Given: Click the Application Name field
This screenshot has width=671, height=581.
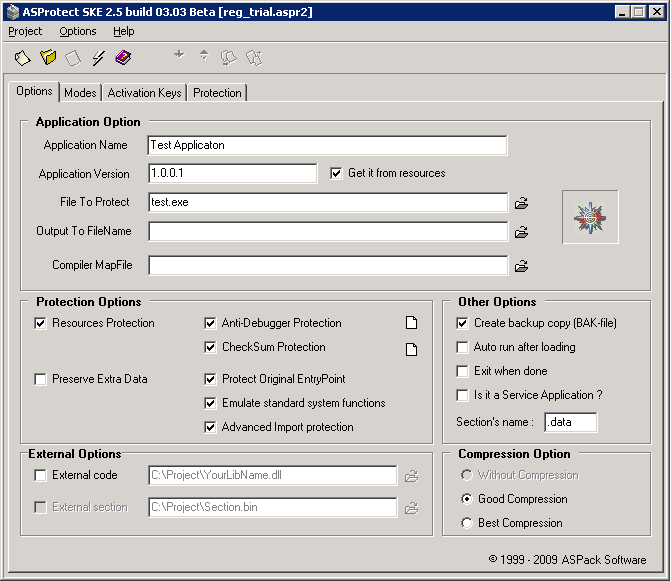Looking at the screenshot, I should [x=327, y=145].
